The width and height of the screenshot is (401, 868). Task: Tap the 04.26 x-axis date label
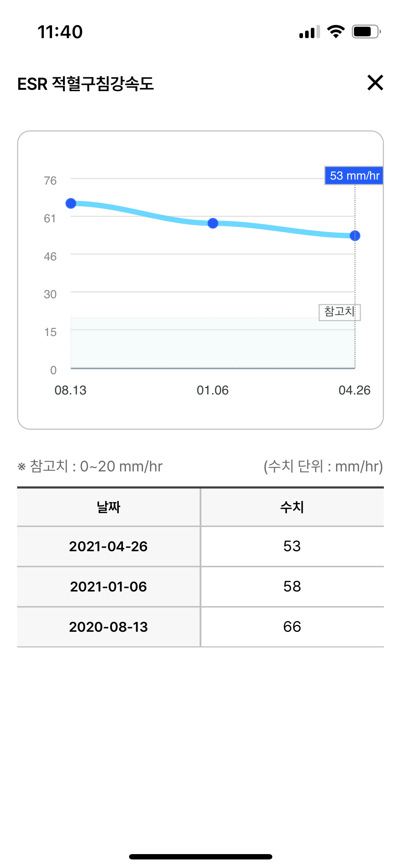[355, 390]
